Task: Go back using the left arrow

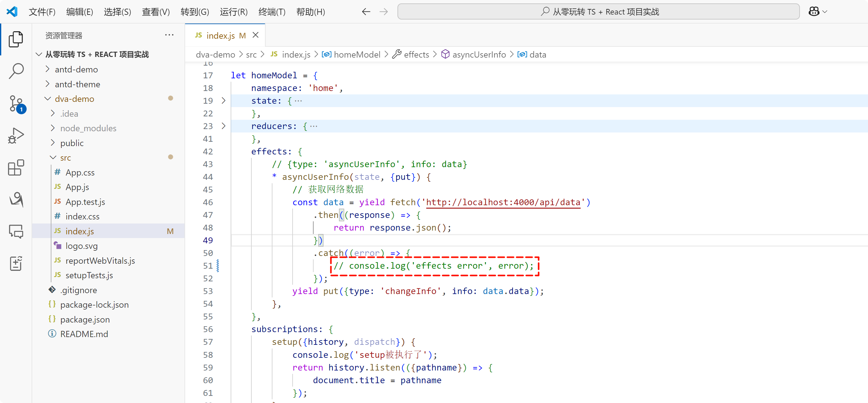Action: pos(366,12)
